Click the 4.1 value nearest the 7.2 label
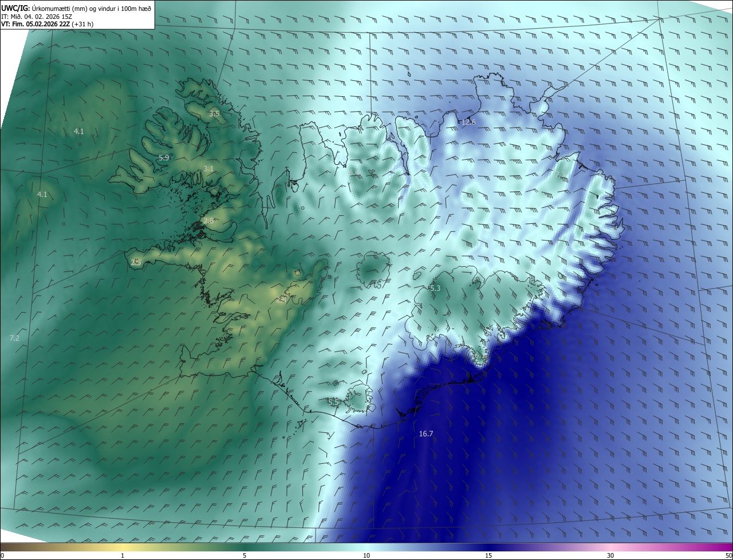The image size is (733, 560). pyautogui.click(x=42, y=195)
